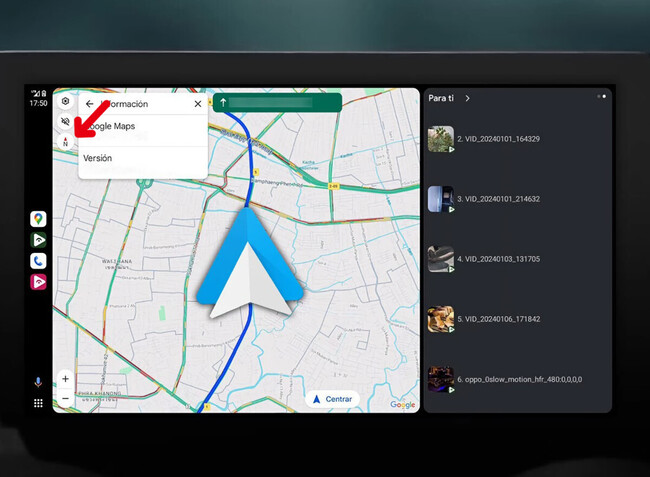This screenshot has height=477, width=650.
Task: Go back from the Información panel
Action: pyautogui.click(x=90, y=103)
